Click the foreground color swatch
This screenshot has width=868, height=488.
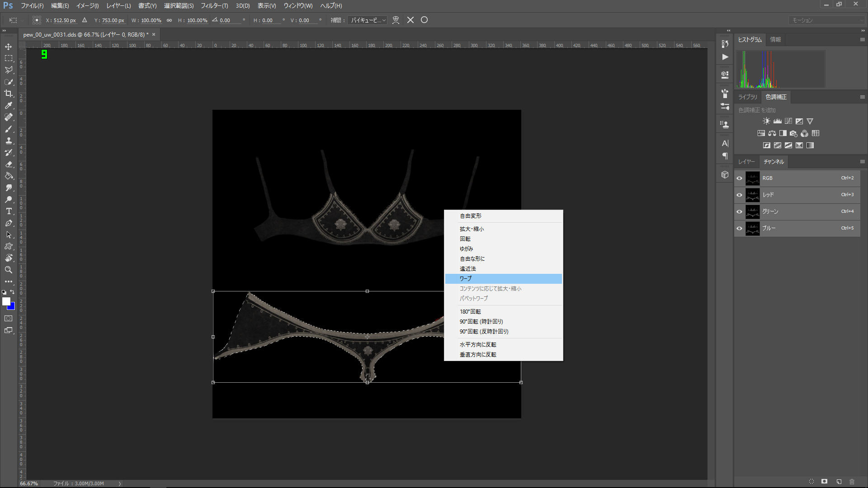coord(6,301)
